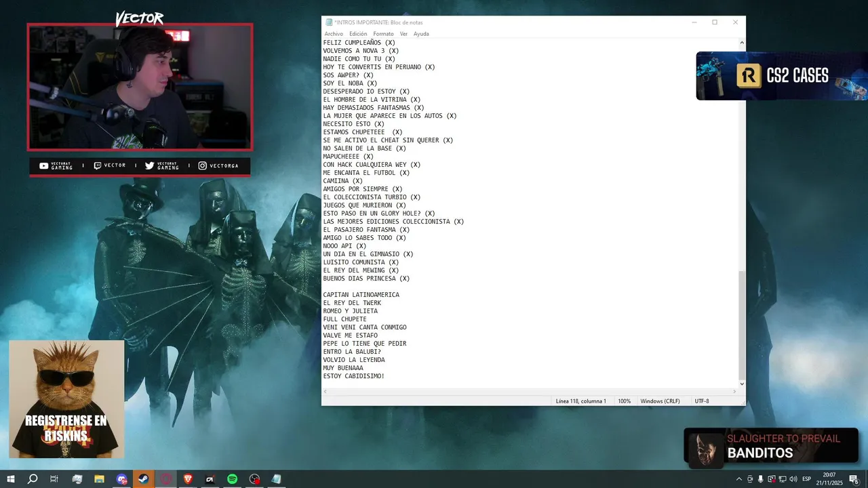Click the line "FELIZ CUMPLEAÑOS (X)"
This screenshot has height=488, width=868.
359,43
